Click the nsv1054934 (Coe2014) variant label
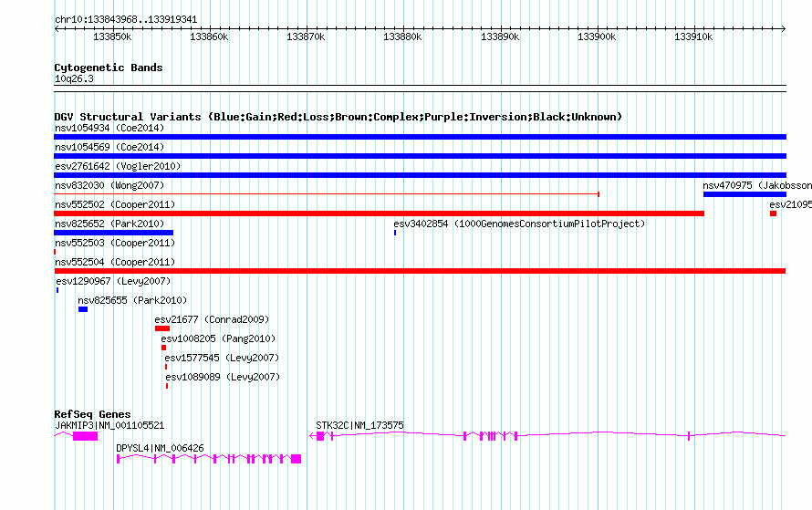 pyautogui.click(x=109, y=128)
